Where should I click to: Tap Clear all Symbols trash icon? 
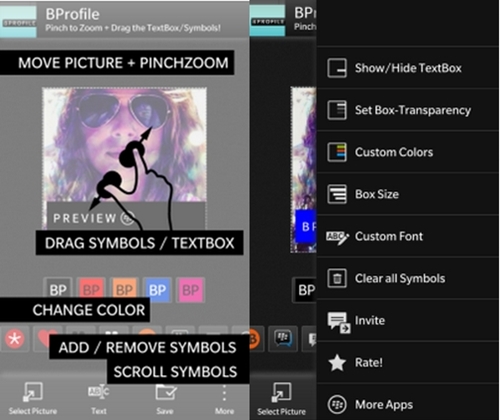(x=337, y=278)
